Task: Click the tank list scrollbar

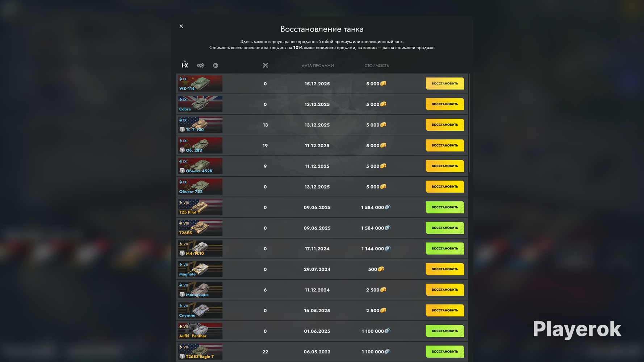Action: (469, 123)
